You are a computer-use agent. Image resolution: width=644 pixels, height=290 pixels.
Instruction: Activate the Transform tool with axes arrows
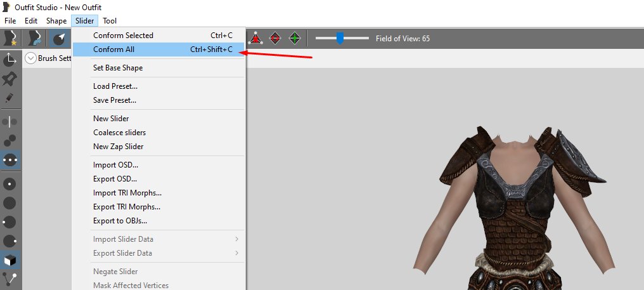tap(10, 60)
